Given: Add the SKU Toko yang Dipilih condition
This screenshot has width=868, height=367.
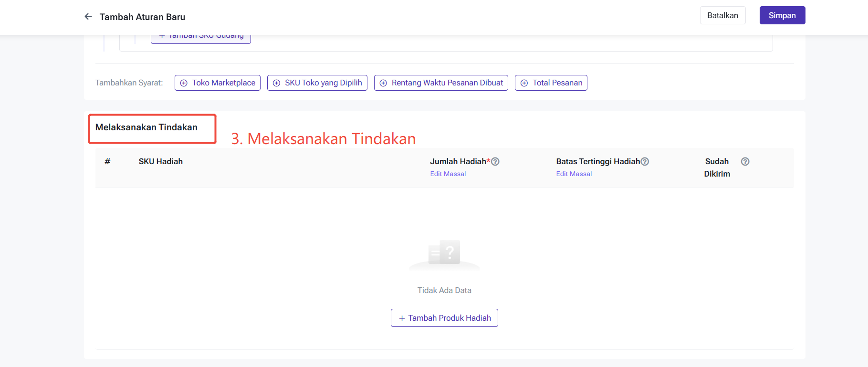Looking at the screenshot, I should (x=317, y=83).
